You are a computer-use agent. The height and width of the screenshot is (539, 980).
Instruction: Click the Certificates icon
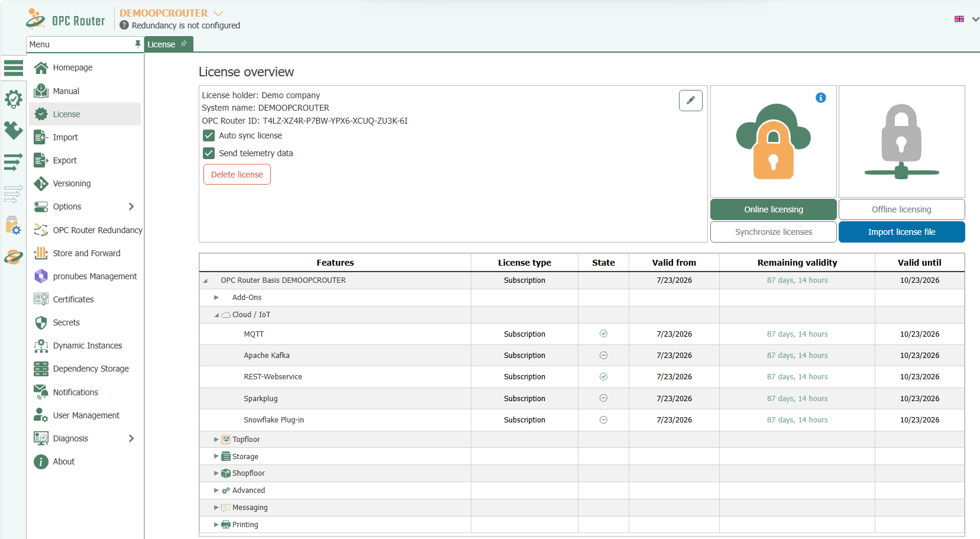click(x=41, y=299)
